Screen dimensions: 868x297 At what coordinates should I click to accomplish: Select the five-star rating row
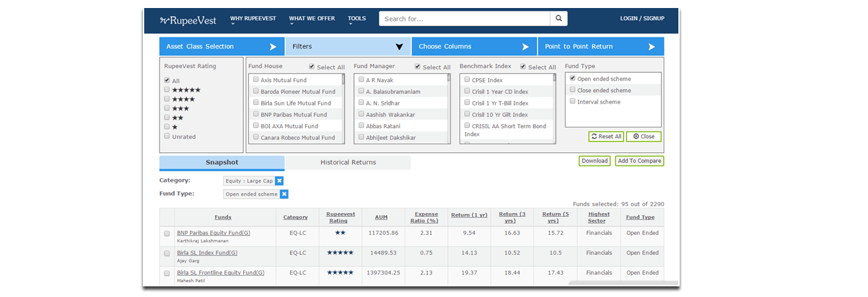click(182, 89)
